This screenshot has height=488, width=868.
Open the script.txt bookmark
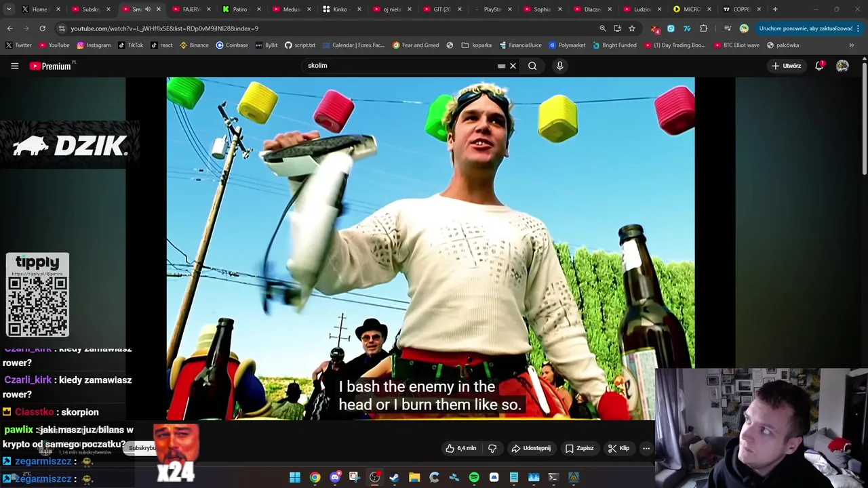pyautogui.click(x=300, y=45)
